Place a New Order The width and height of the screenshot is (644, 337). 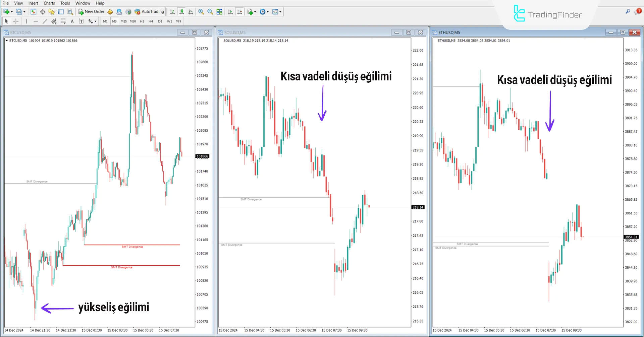pos(91,11)
